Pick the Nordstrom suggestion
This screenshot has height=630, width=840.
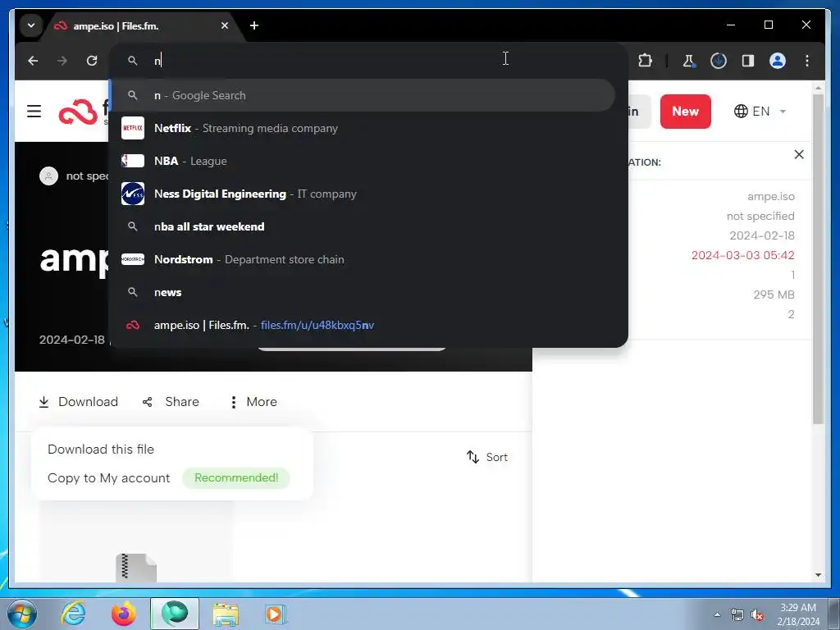coord(363,259)
